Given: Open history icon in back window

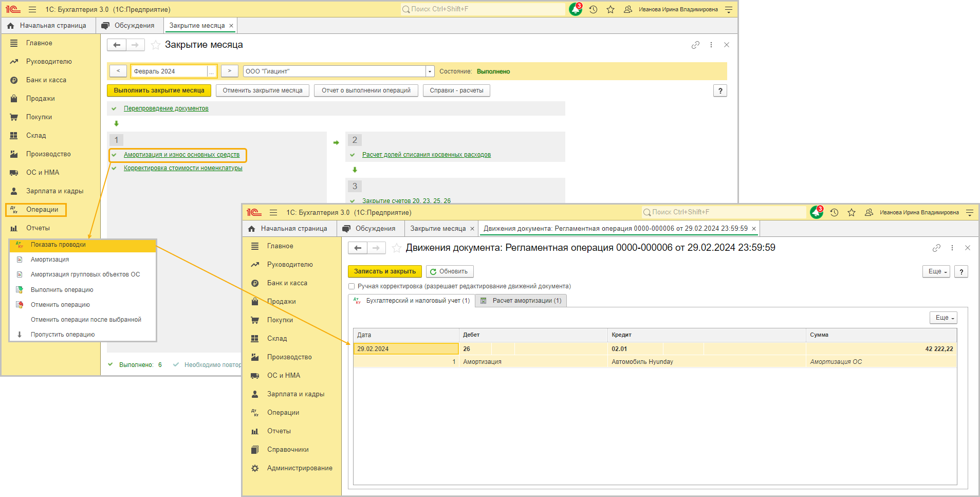Looking at the screenshot, I should coord(593,9).
